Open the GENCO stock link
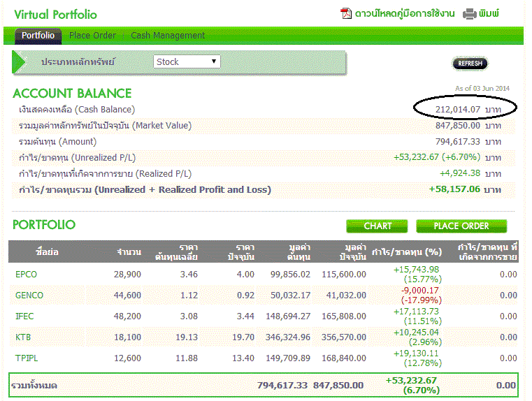Screen dimensions: 532x401 29,296
